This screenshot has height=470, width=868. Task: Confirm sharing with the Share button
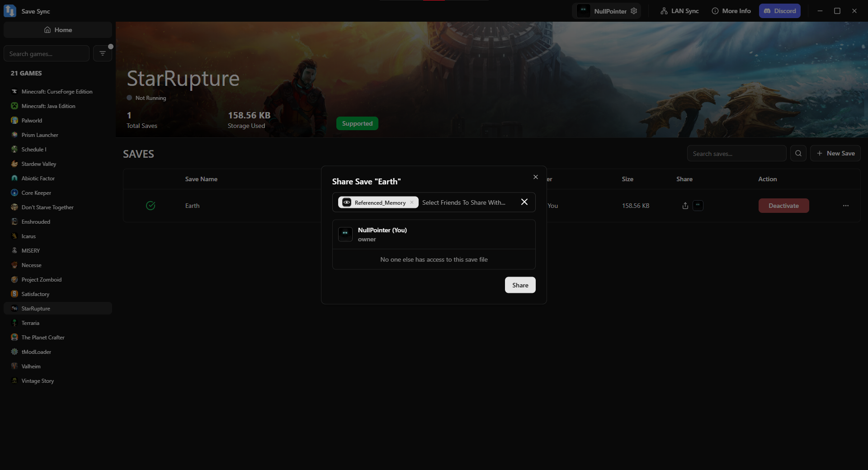click(520, 285)
